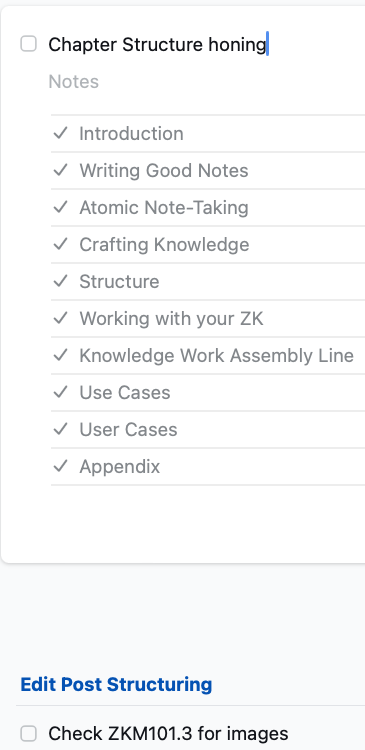The height and width of the screenshot is (750, 365).
Task: Select the Check ZKM101.3 for images task
Action: 168,733
